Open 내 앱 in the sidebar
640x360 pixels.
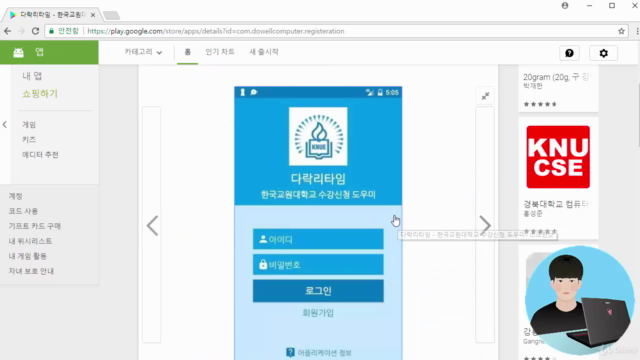pos(32,76)
